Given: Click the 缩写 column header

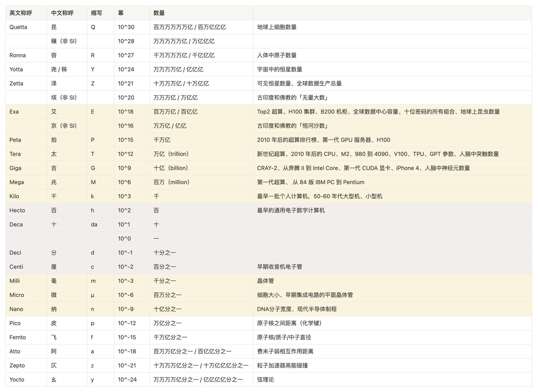Looking at the screenshot, I should (101, 13).
